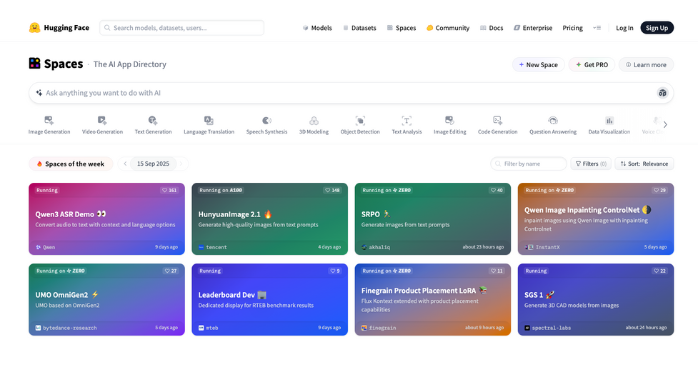Open the more options menu in navbar

(x=597, y=28)
